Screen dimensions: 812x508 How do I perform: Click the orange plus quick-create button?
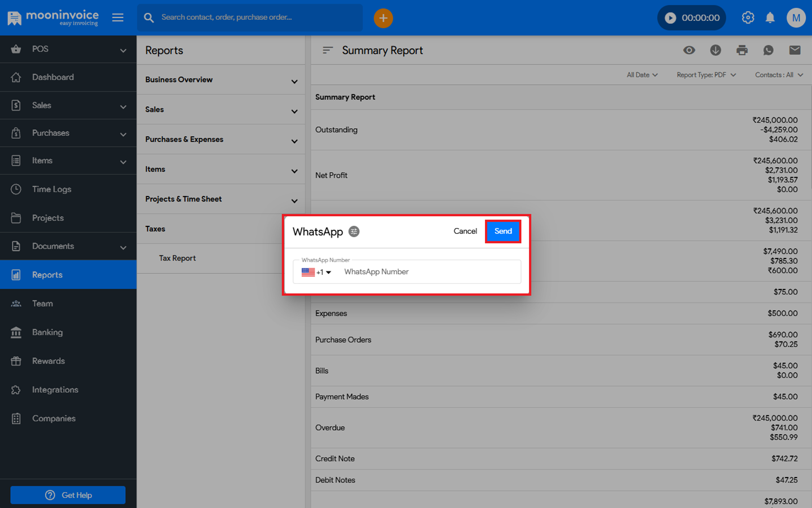(383, 18)
